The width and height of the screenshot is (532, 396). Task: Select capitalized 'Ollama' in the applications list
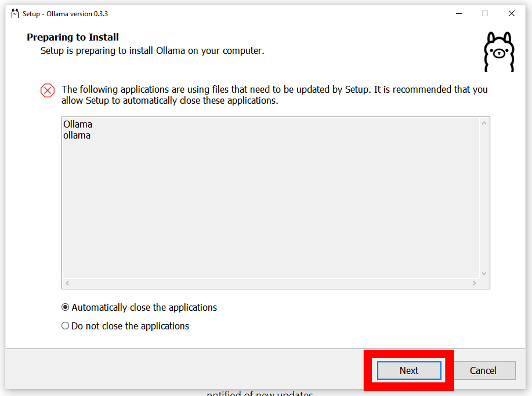point(78,124)
